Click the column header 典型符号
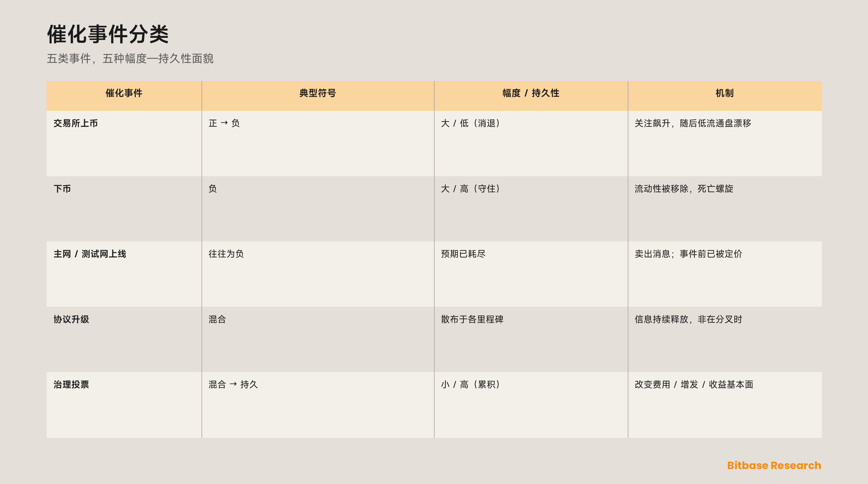Screen dimensions: 868x484 [x=318, y=93]
